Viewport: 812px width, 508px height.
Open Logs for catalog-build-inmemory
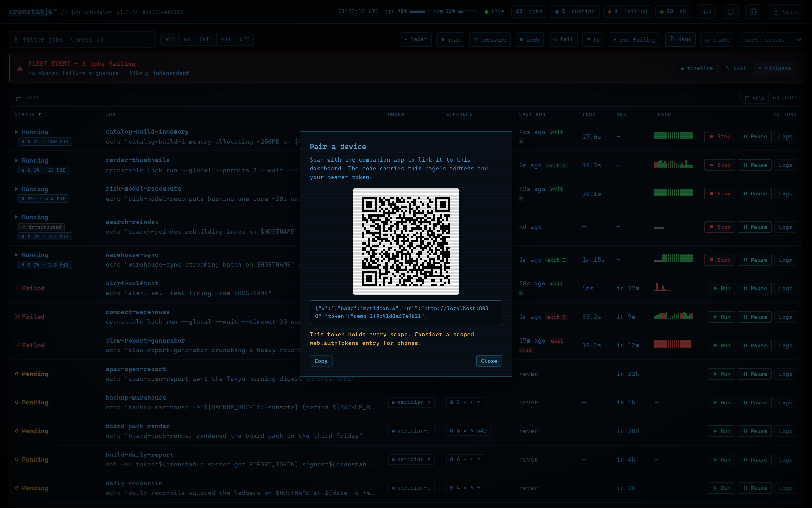pyautogui.click(x=785, y=137)
